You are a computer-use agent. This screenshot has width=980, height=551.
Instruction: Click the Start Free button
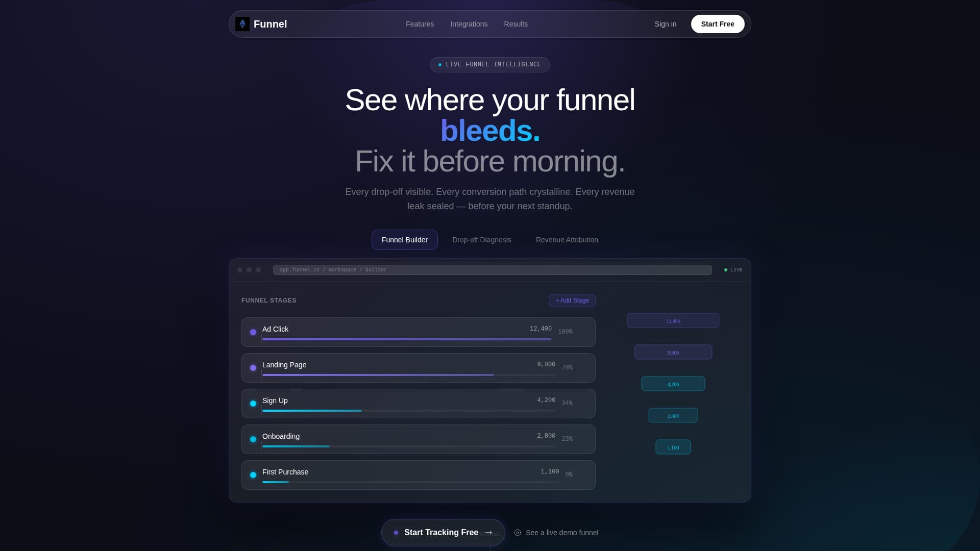coord(717,24)
